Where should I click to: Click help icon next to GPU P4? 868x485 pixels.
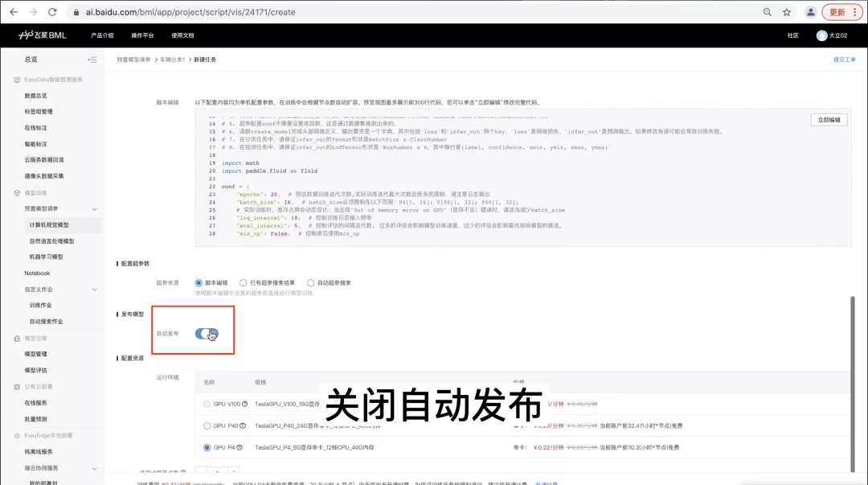coord(240,447)
